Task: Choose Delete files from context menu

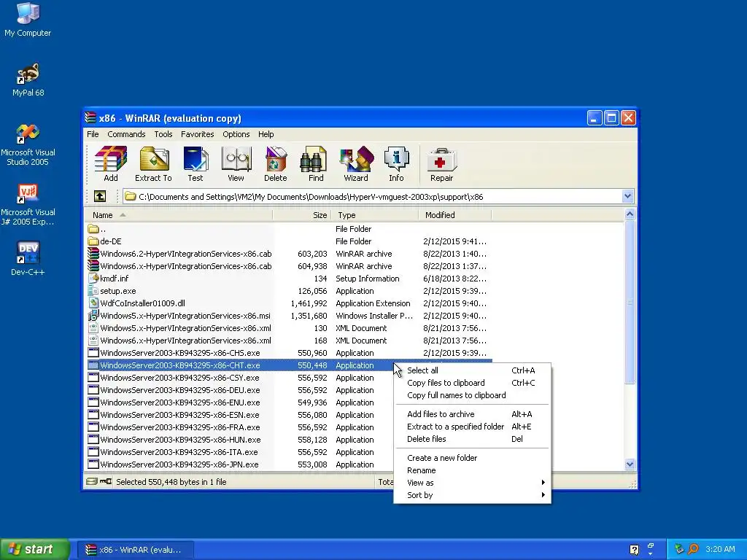Action: 472,438
